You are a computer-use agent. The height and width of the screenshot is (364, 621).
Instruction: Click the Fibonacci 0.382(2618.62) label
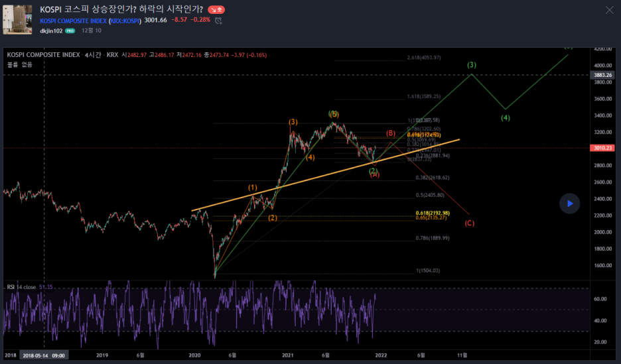click(433, 178)
